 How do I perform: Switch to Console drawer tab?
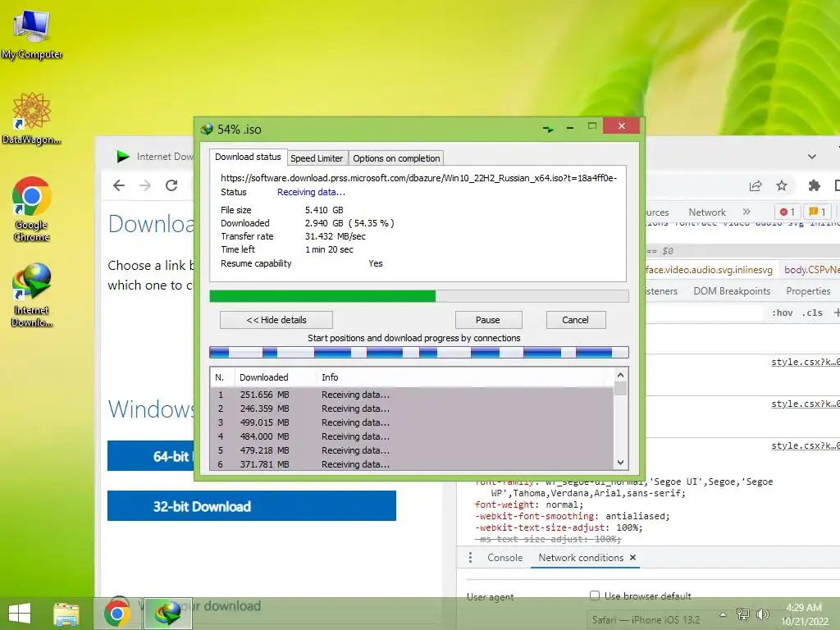504,558
